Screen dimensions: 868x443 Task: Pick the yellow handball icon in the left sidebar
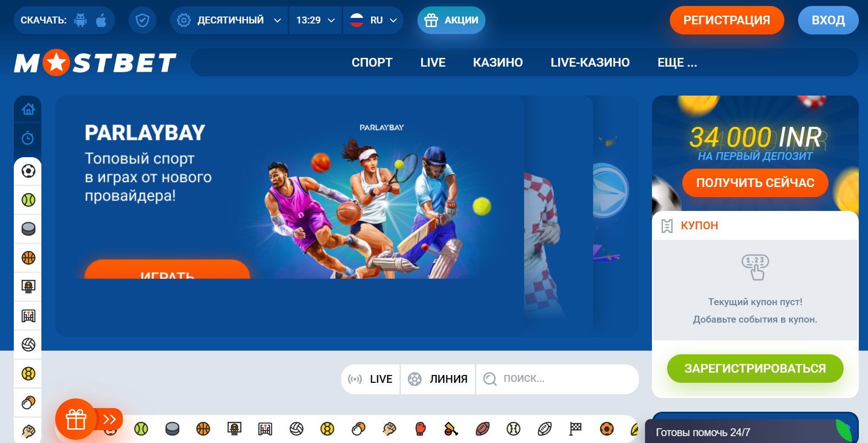click(x=29, y=374)
